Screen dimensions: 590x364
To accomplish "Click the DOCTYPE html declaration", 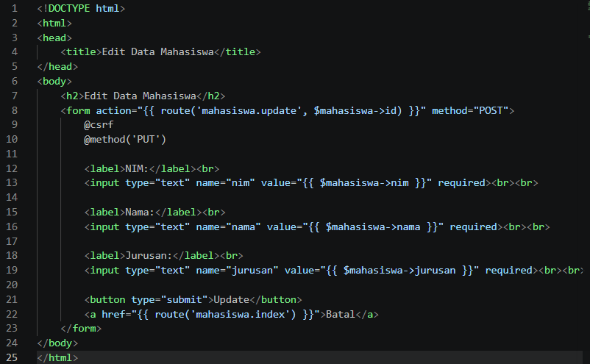I will click(x=81, y=8).
